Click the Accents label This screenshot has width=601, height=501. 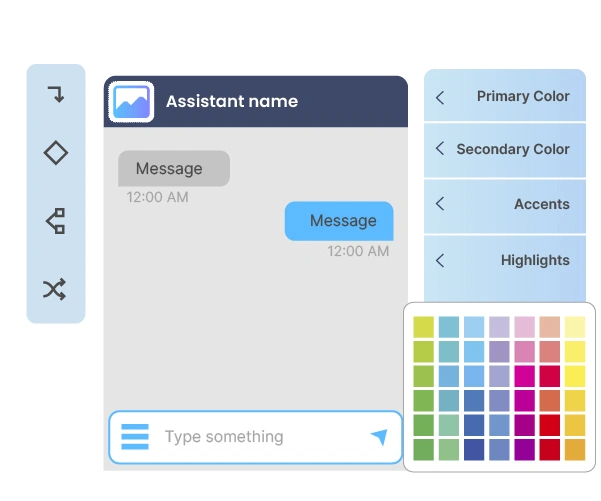pyautogui.click(x=542, y=204)
